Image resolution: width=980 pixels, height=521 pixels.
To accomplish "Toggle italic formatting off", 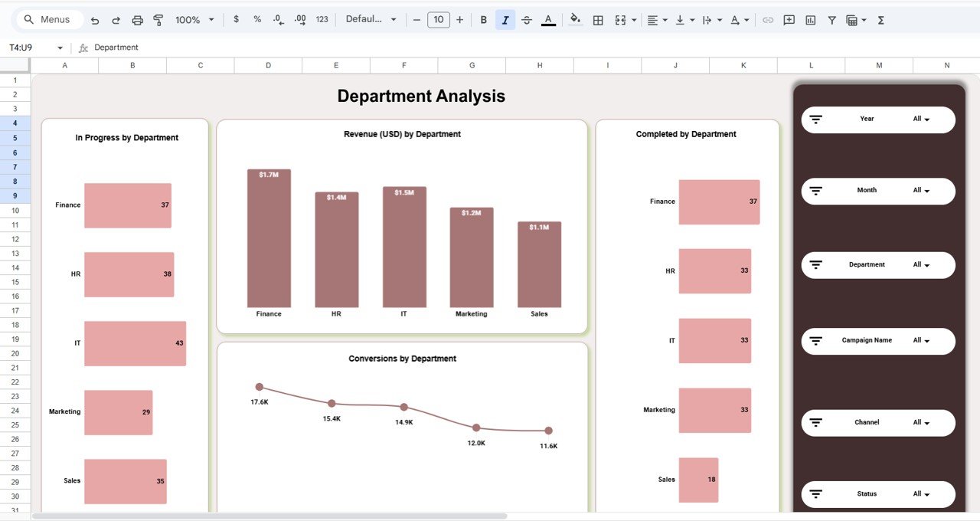I will (x=505, y=20).
